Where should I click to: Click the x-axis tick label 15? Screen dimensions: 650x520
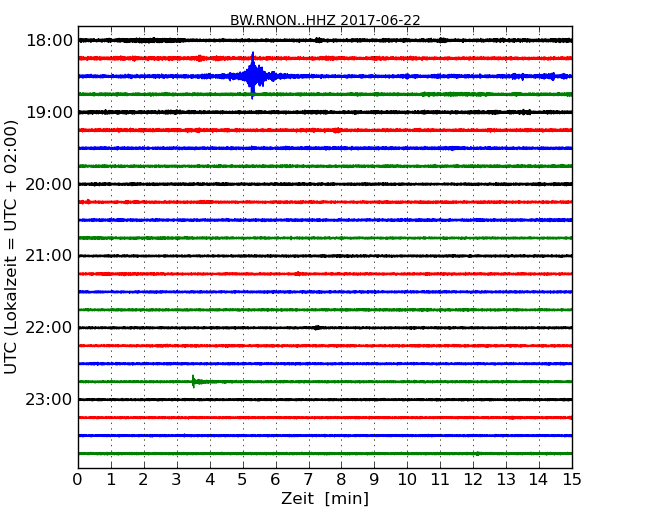(572, 480)
